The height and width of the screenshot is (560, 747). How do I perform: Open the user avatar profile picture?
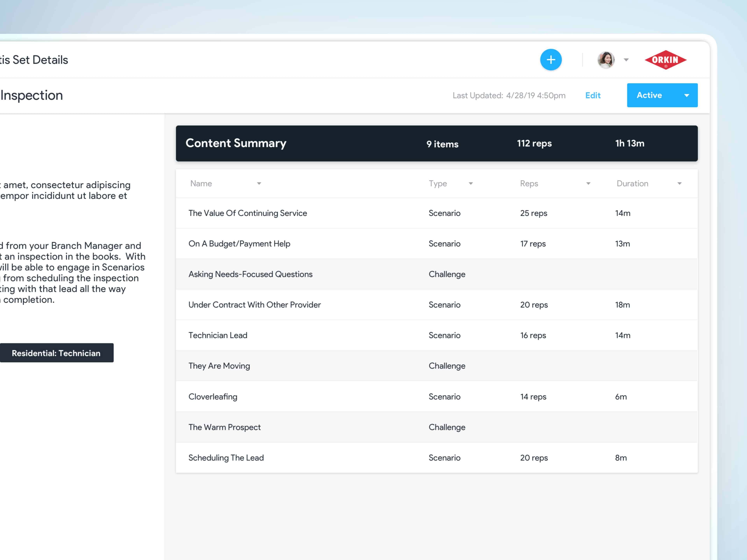point(606,60)
